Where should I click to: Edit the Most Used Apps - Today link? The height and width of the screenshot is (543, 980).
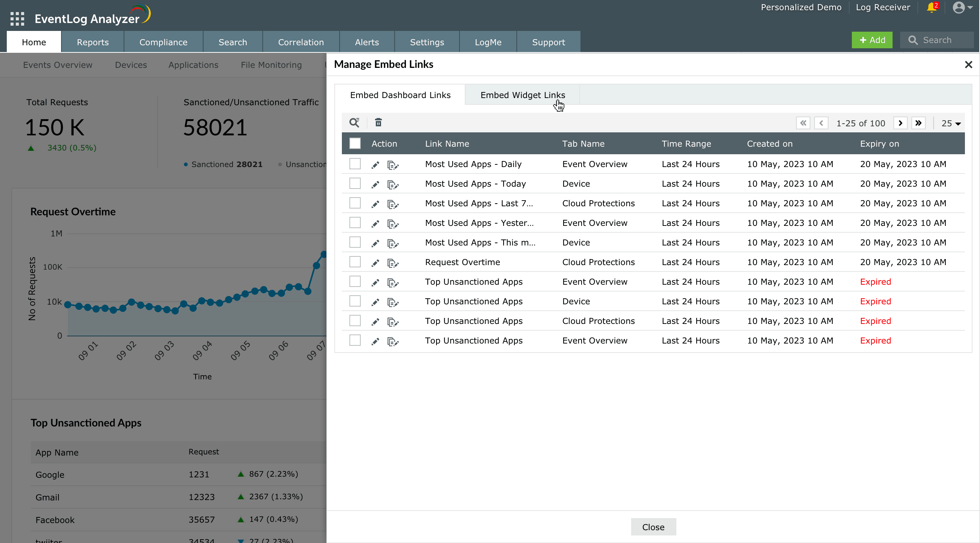coord(375,184)
